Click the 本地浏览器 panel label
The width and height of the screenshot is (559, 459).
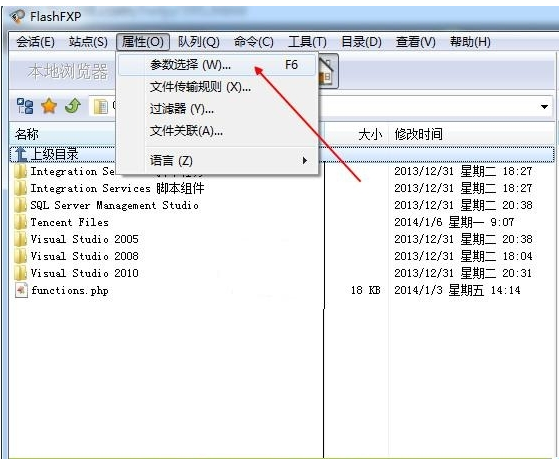pos(67,71)
